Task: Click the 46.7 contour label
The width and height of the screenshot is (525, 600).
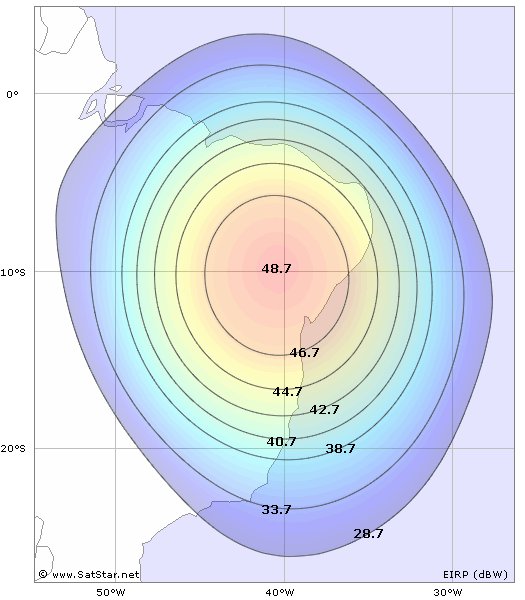Action: tap(304, 352)
